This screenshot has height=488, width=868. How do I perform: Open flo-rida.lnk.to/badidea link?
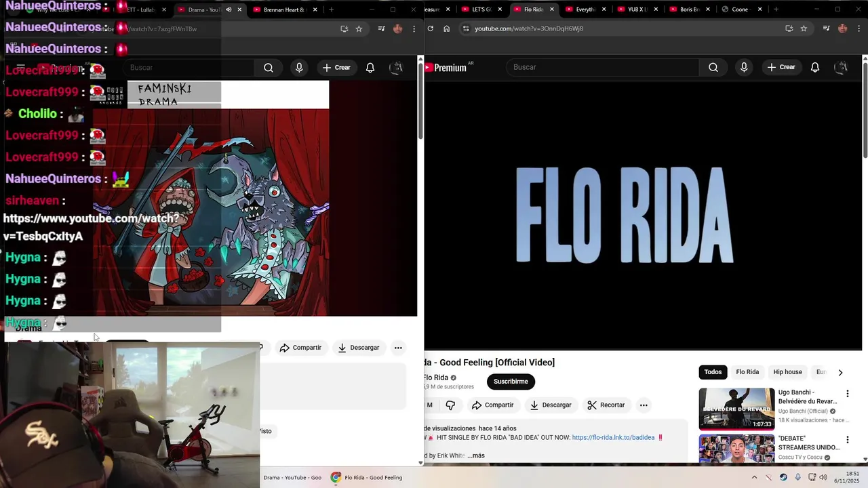coord(613,438)
